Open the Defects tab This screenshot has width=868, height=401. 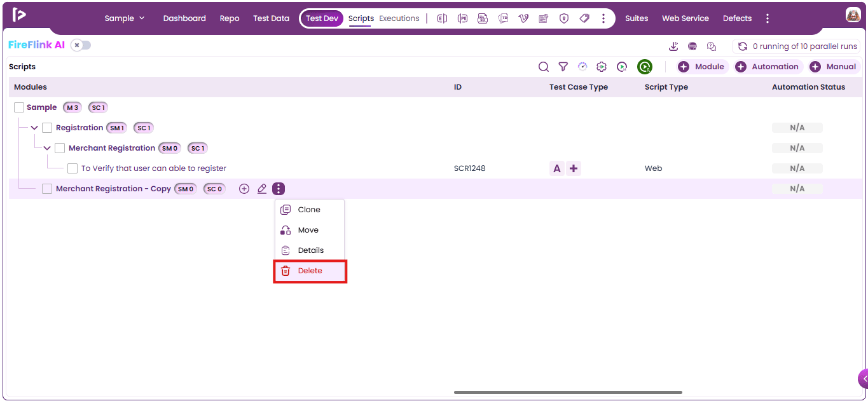click(x=737, y=18)
